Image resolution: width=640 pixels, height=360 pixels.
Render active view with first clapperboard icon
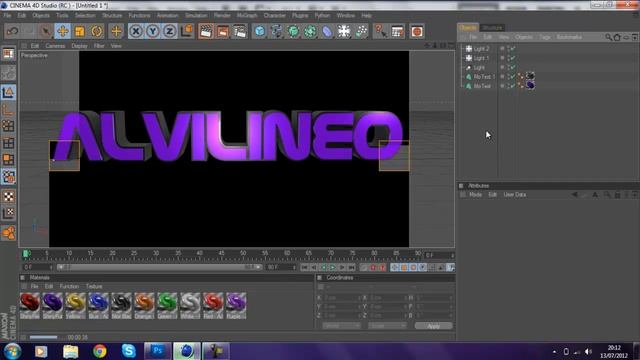click(206, 31)
